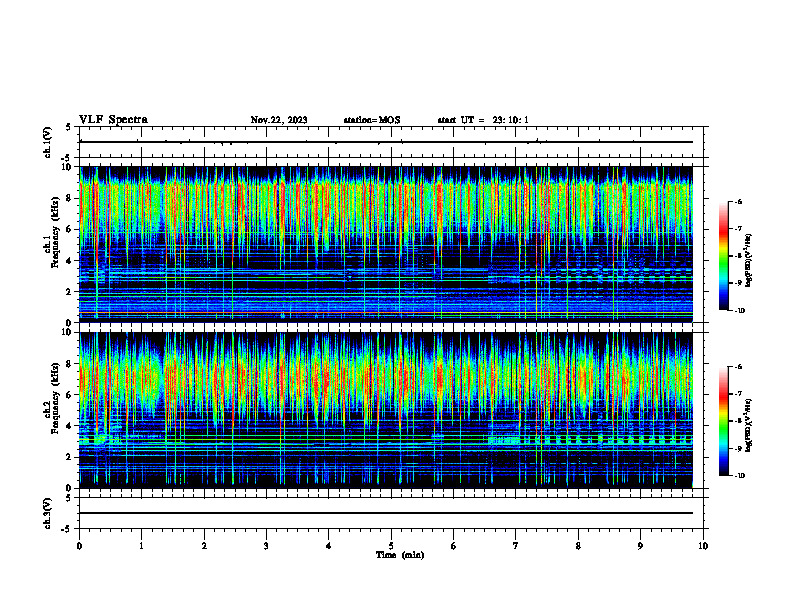Click the ch.1 spectrogram color scale bar
Viewport: 792px width, 612px height.
(x=723, y=256)
